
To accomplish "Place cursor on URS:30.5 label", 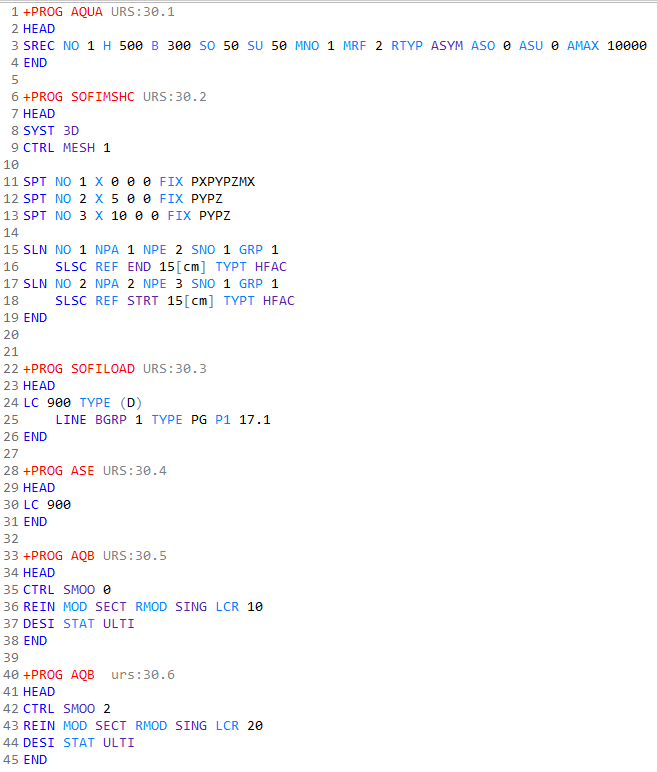I will pyautogui.click(x=135, y=556).
